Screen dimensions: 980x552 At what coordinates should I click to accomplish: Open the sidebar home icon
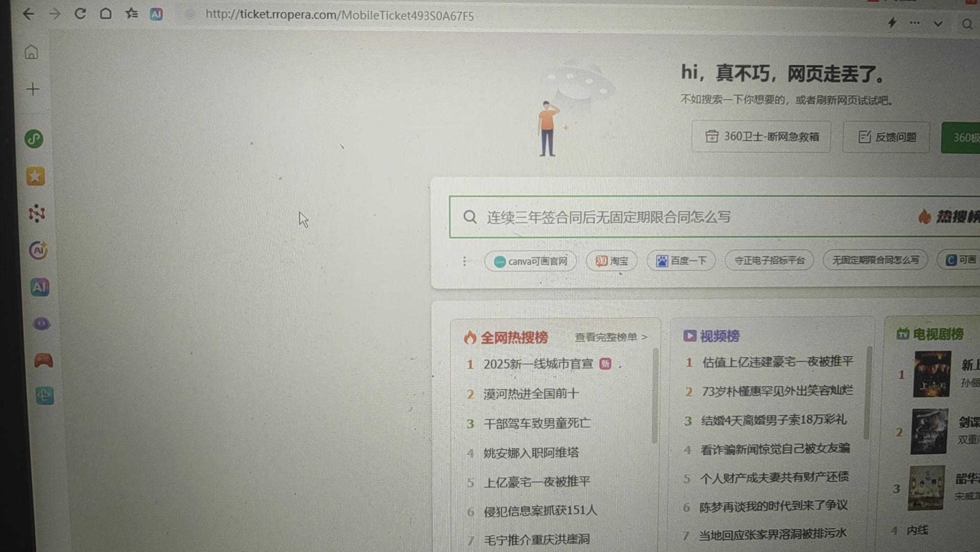click(x=32, y=52)
